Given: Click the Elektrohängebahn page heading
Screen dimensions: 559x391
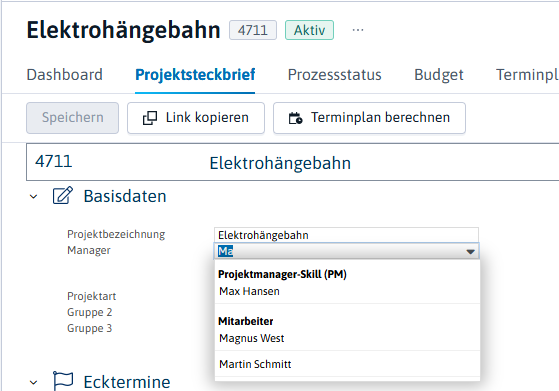Looking at the screenshot, I should click(123, 30).
